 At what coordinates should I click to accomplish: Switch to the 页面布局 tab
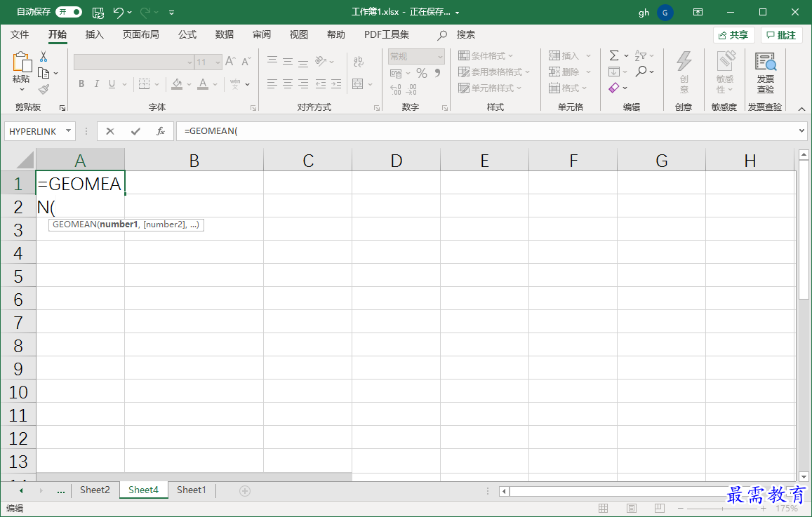[141, 34]
